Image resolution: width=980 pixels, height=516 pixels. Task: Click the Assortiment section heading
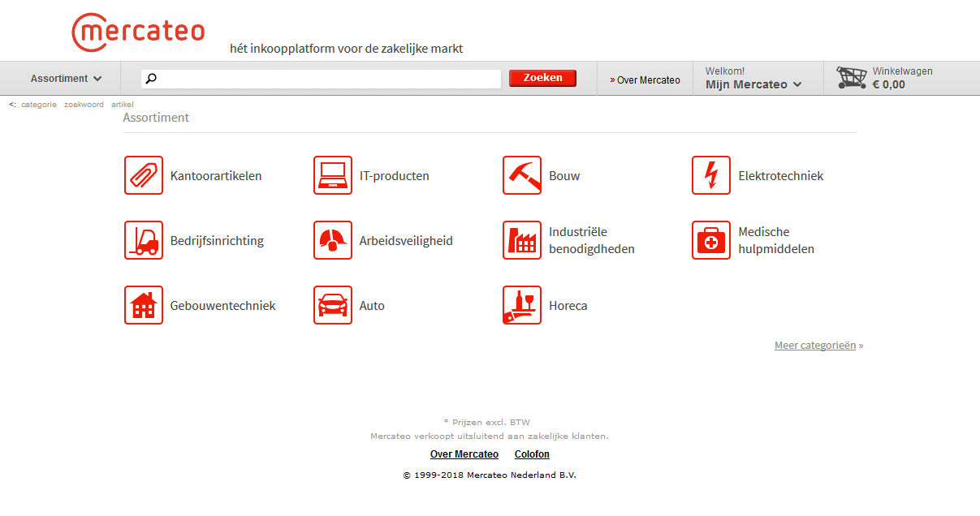[x=156, y=118]
